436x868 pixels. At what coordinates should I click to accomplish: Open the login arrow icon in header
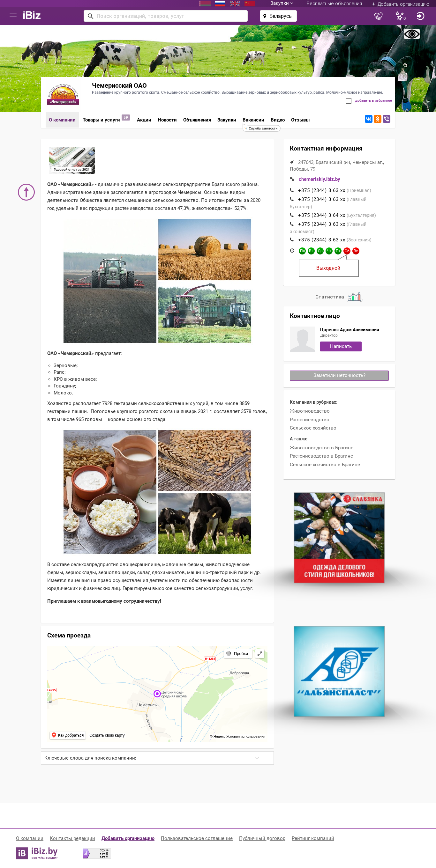click(x=420, y=16)
